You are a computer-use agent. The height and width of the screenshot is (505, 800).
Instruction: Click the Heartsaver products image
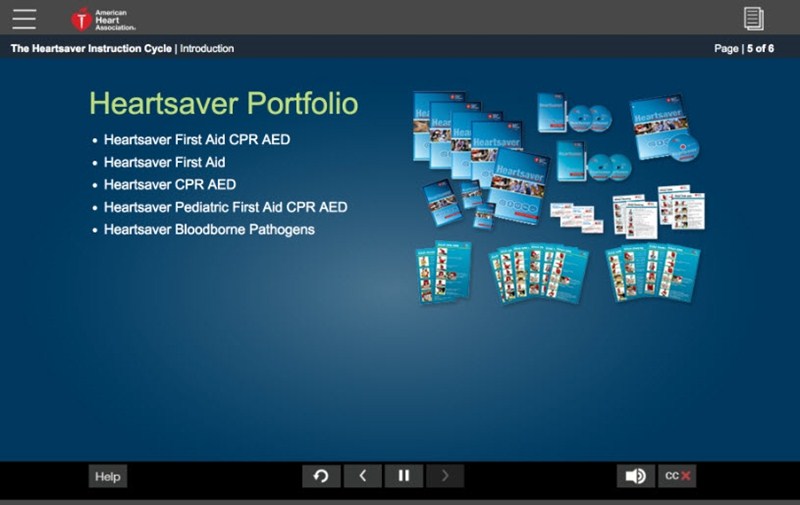[559, 197]
